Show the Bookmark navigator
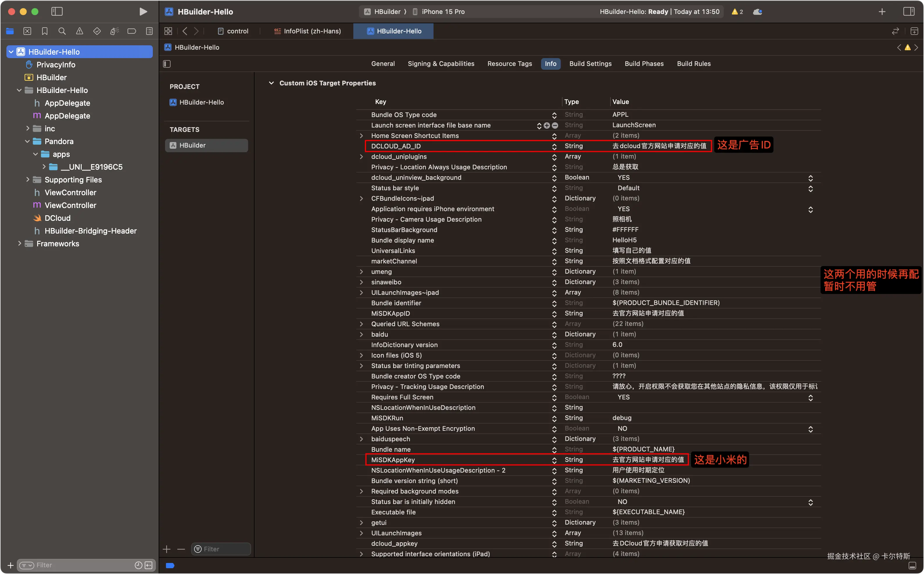The width and height of the screenshot is (924, 574). pyautogui.click(x=44, y=31)
